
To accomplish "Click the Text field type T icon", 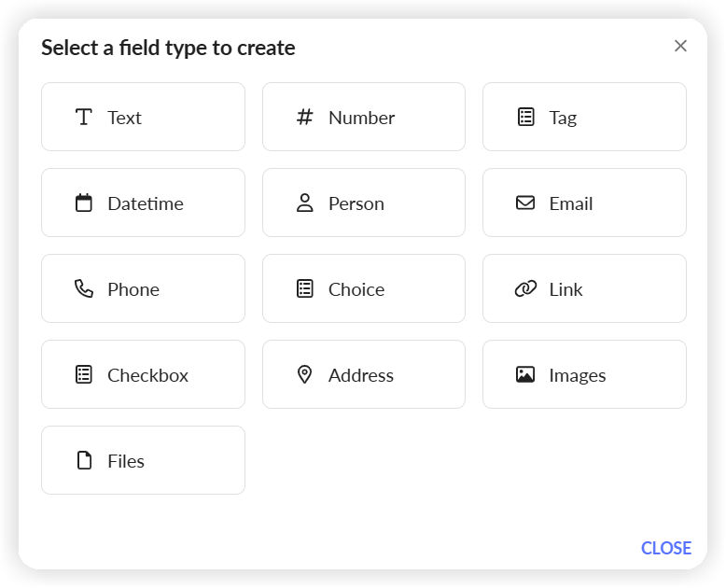I will (84, 118).
